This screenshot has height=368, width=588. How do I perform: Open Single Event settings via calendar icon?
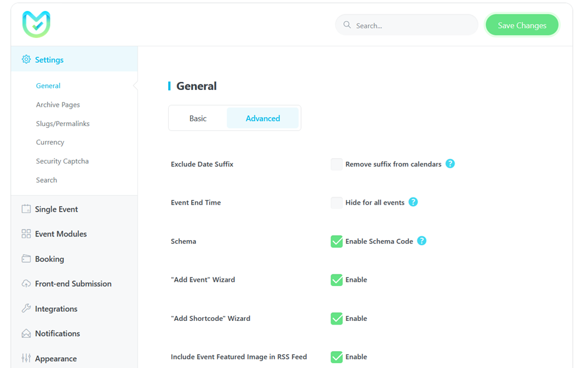[x=26, y=209]
